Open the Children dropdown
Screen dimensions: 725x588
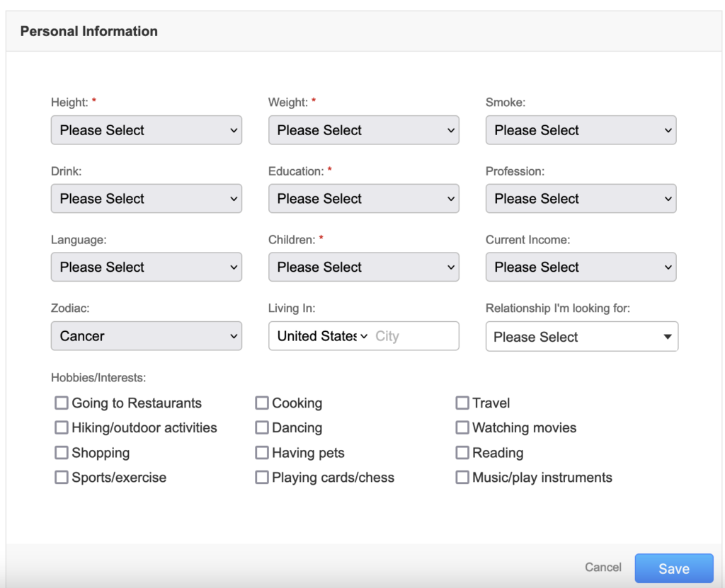363,267
